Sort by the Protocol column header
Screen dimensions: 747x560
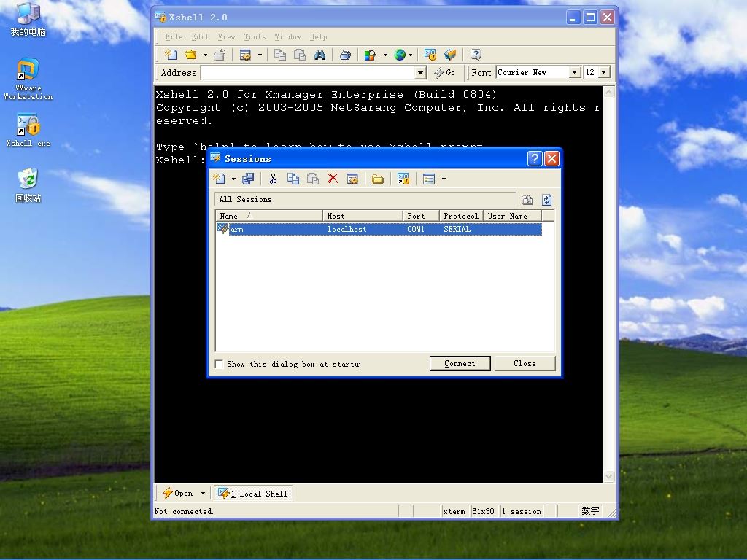(x=461, y=216)
